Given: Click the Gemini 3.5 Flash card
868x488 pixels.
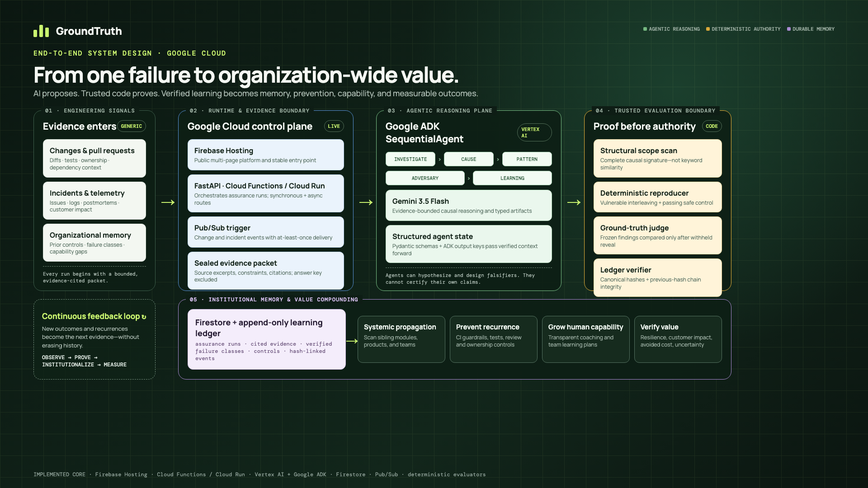Looking at the screenshot, I should pos(469,205).
